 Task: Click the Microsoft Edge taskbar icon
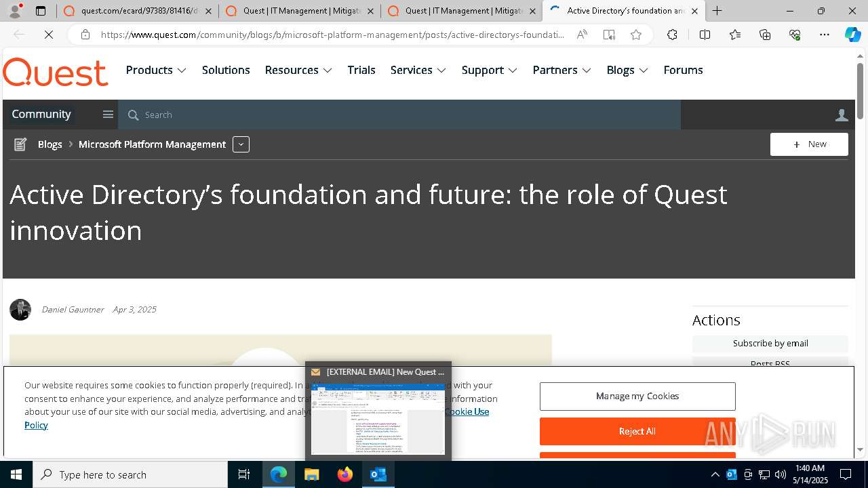coord(279,474)
